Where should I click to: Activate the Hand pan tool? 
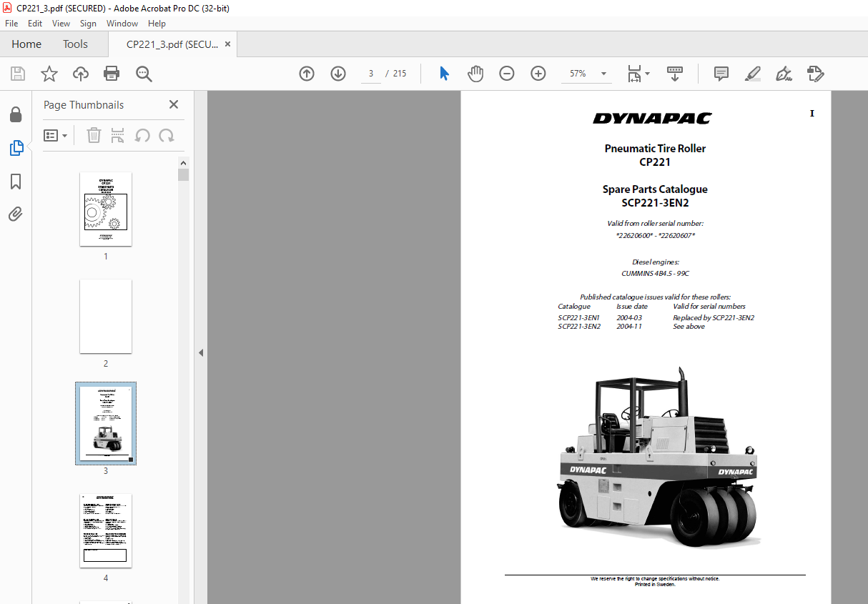click(475, 74)
